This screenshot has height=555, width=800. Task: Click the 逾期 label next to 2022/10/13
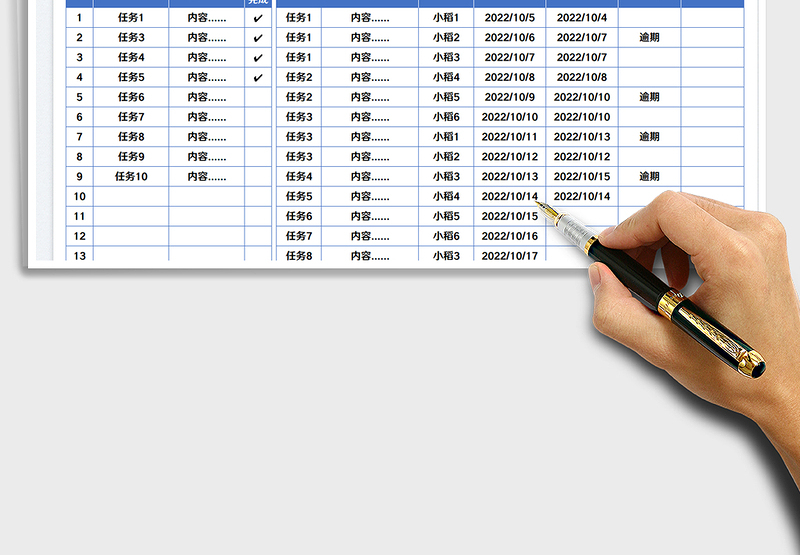point(649,137)
